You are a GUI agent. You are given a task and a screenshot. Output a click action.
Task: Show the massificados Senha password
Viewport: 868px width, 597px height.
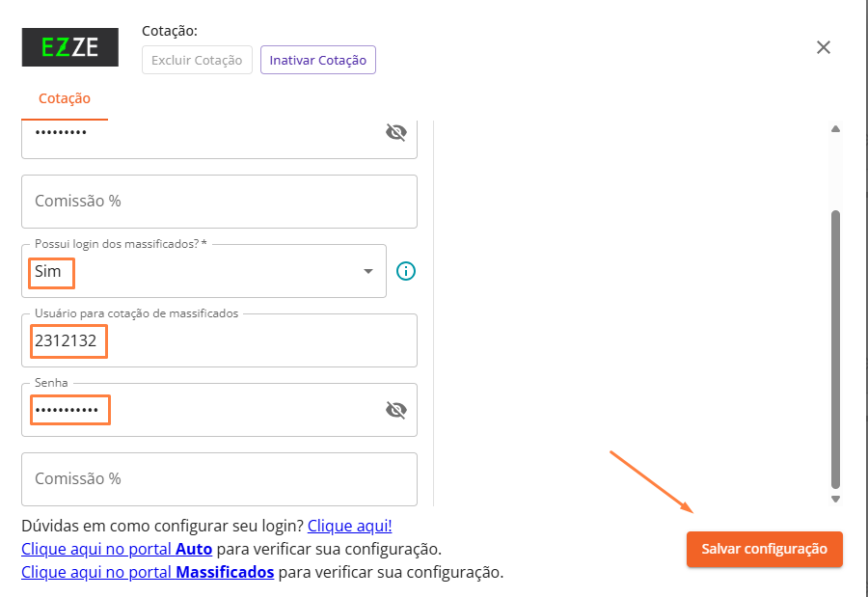coord(395,411)
